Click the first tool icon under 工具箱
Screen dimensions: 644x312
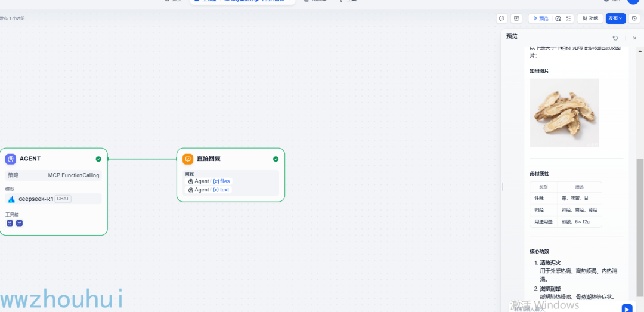pos(10,223)
